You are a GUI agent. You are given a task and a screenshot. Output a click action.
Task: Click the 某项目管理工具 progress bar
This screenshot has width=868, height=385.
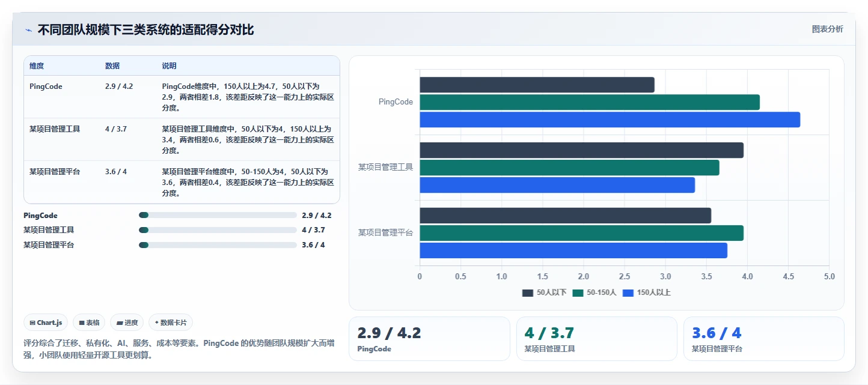click(218, 230)
